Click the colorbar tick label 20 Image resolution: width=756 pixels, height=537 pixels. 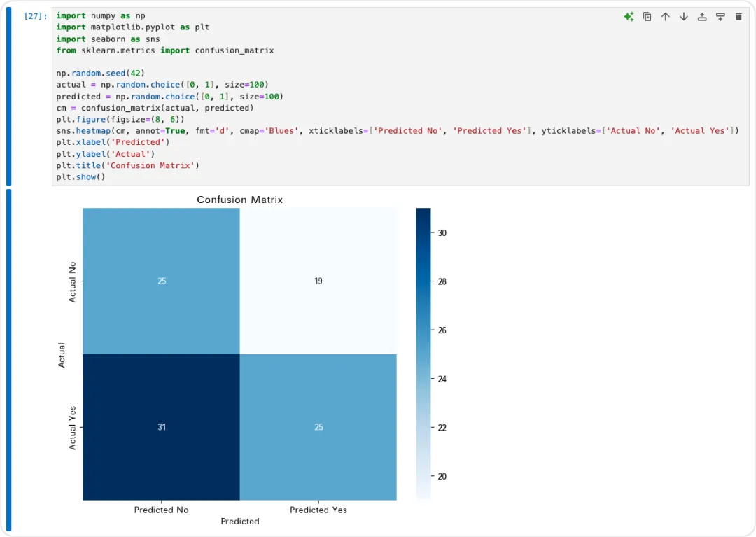pos(442,476)
